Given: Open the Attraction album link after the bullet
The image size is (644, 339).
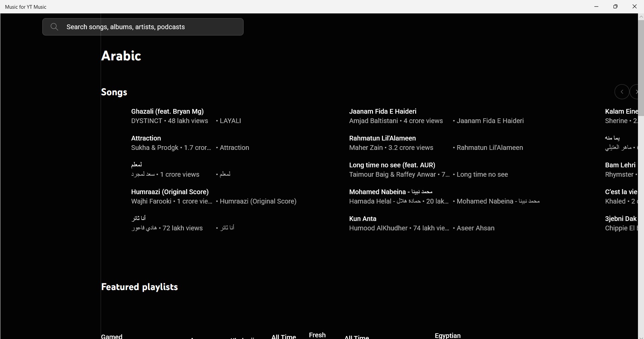Looking at the screenshot, I should point(235,148).
